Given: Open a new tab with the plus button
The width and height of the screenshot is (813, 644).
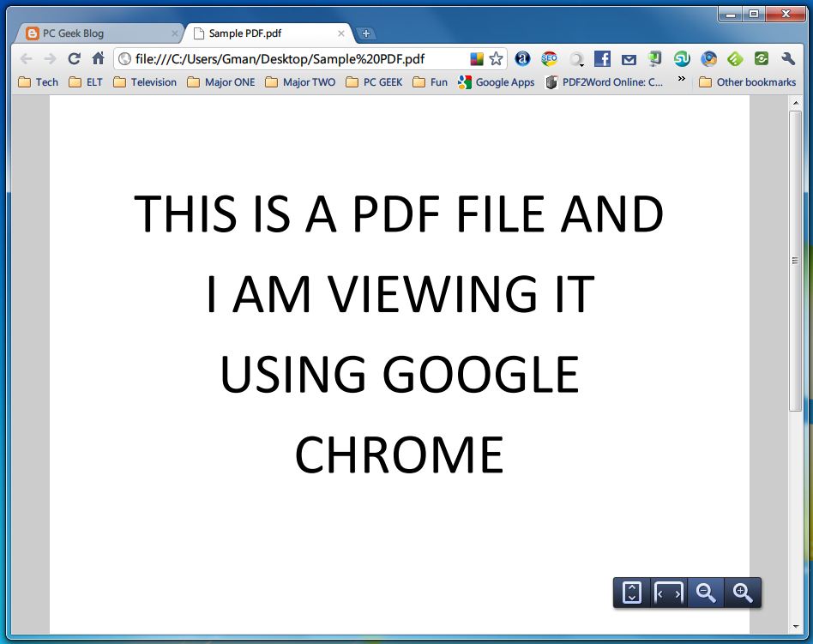Looking at the screenshot, I should coord(366,33).
